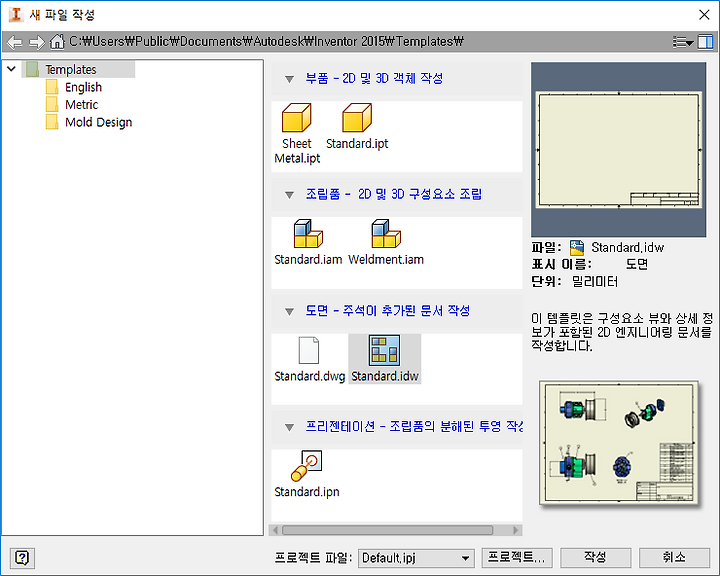This screenshot has height=576, width=720.
Task: Click the 밀리미터 unit value
Action: [595, 281]
